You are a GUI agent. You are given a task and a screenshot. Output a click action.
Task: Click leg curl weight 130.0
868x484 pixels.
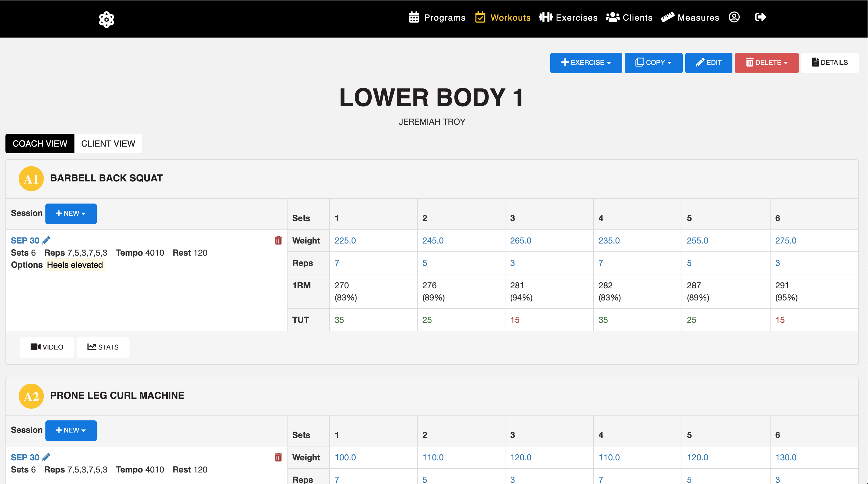786,457
